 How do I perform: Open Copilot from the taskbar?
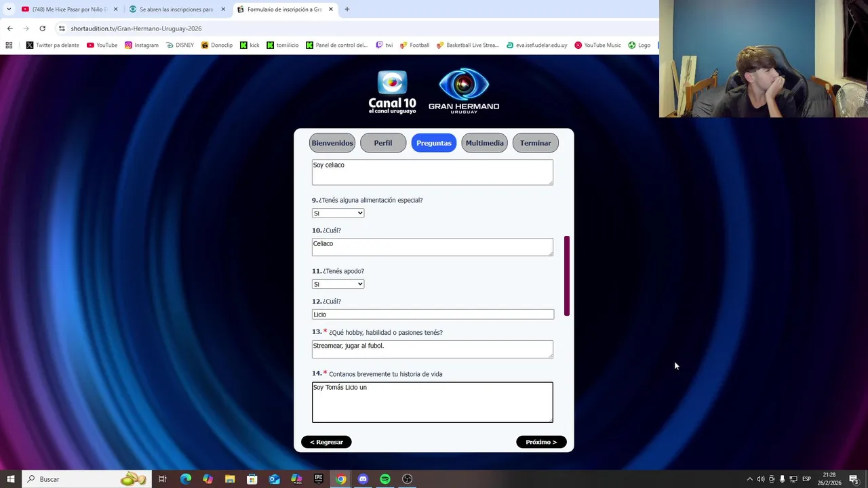pyautogui.click(x=208, y=479)
